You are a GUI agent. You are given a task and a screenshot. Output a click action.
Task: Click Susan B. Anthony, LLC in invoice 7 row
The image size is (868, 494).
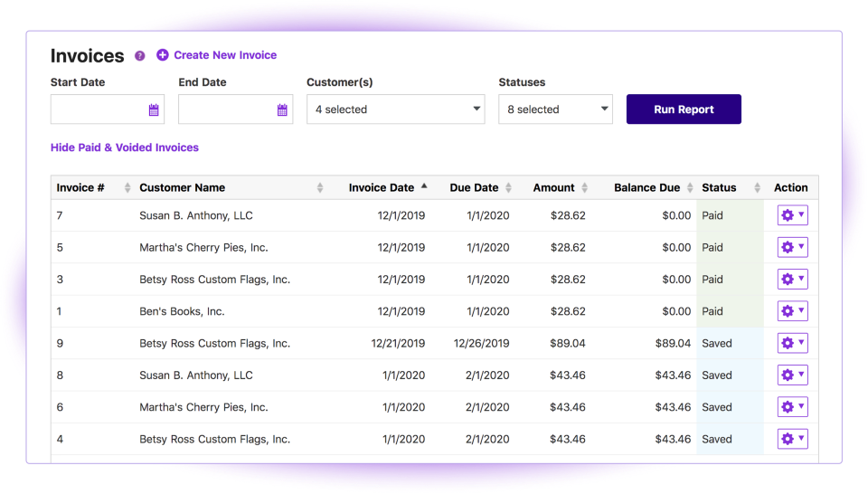pos(196,215)
